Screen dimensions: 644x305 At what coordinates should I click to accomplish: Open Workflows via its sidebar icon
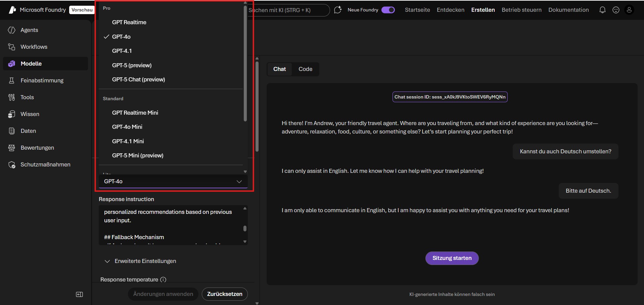(12, 47)
